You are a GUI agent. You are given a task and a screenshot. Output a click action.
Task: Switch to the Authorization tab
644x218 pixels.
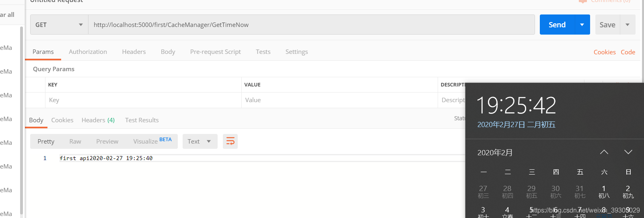click(88, 51)
